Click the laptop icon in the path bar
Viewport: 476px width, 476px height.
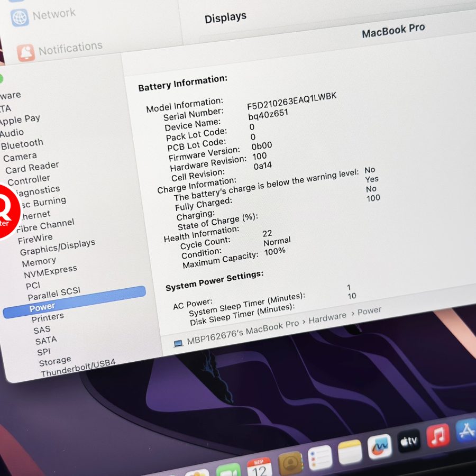click(178, 343)
